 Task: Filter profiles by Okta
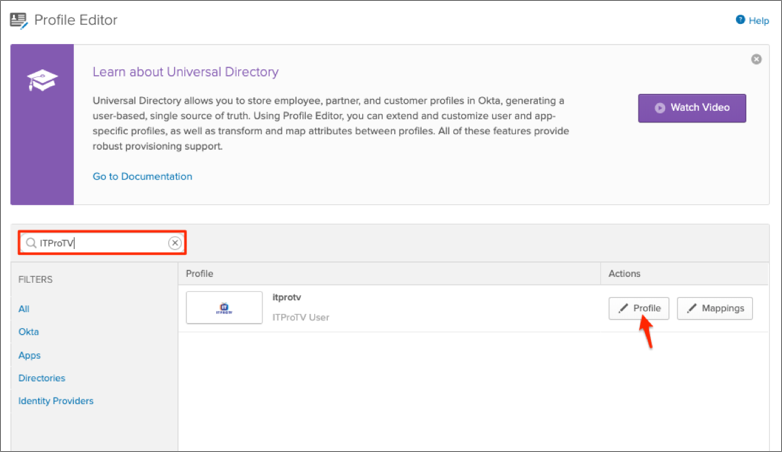[29, 332]
